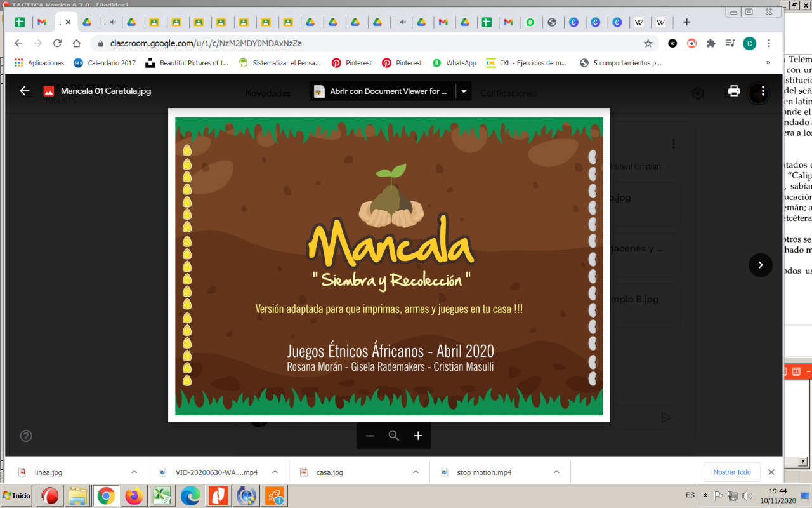
Task: Go to next image arrow
Action: pos(760,265)
